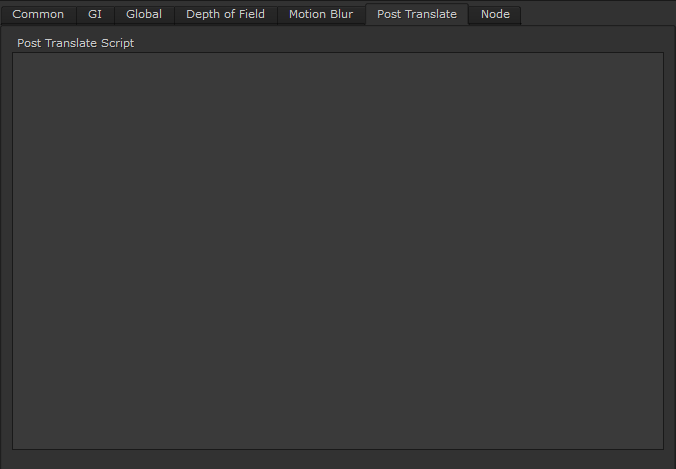Image resolution: width=676 pixels, height=469 pixels.
Task: Open the GI tab
Action: (x=95, y=15)
